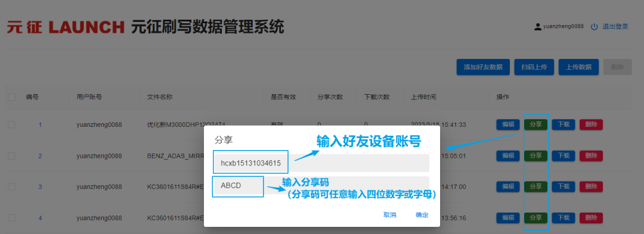This screenshot has width=644, height=234.
Task: Click upload time ending 13:56:16 in row 4
Action: tap(453, 218)
